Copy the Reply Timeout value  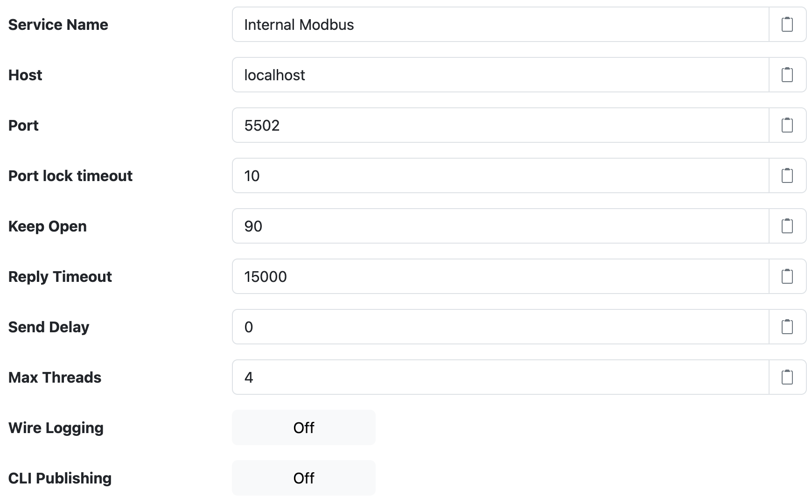point(787,276)
